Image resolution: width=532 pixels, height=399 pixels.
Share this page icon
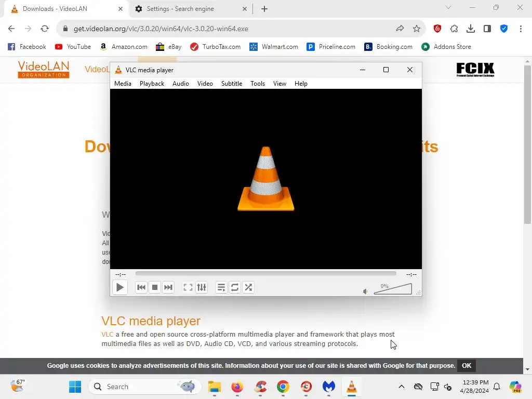click(x=400, y=29)
